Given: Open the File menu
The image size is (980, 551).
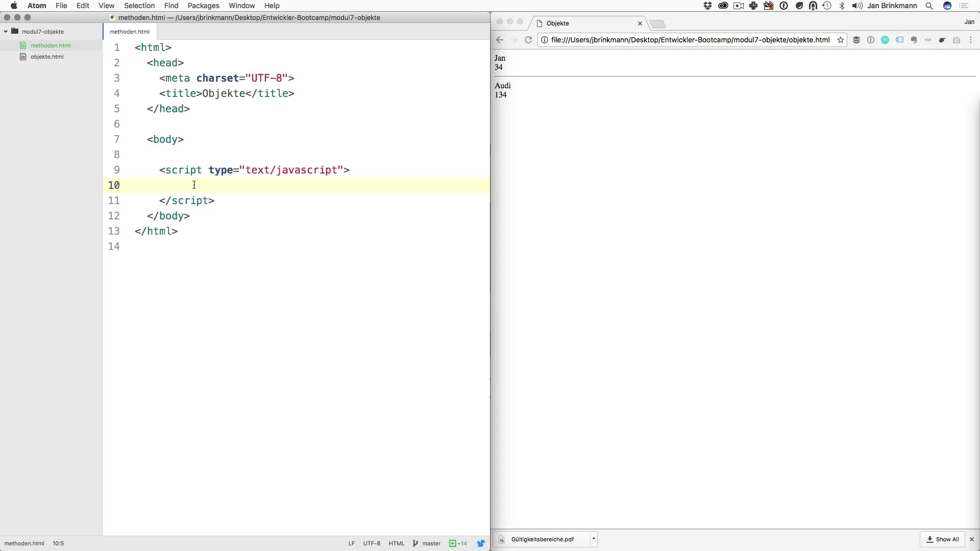Looking at the screenshot, I should click(x=61, y=6).
